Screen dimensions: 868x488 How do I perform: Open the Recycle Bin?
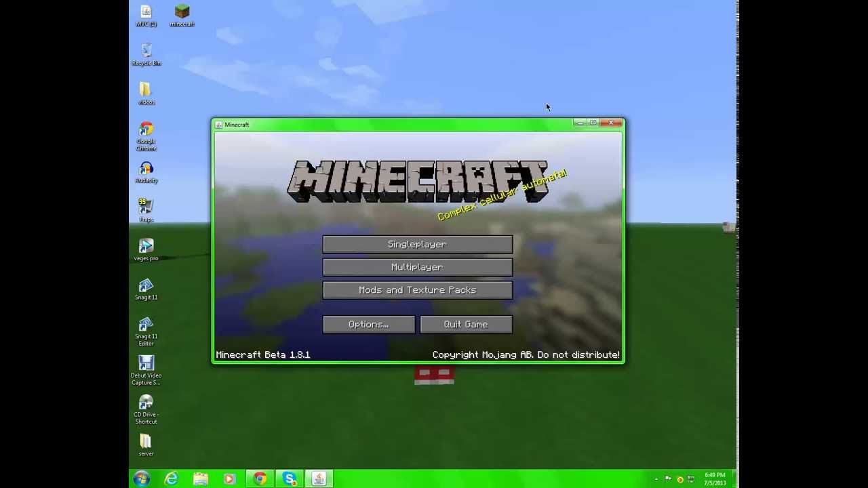146,55
